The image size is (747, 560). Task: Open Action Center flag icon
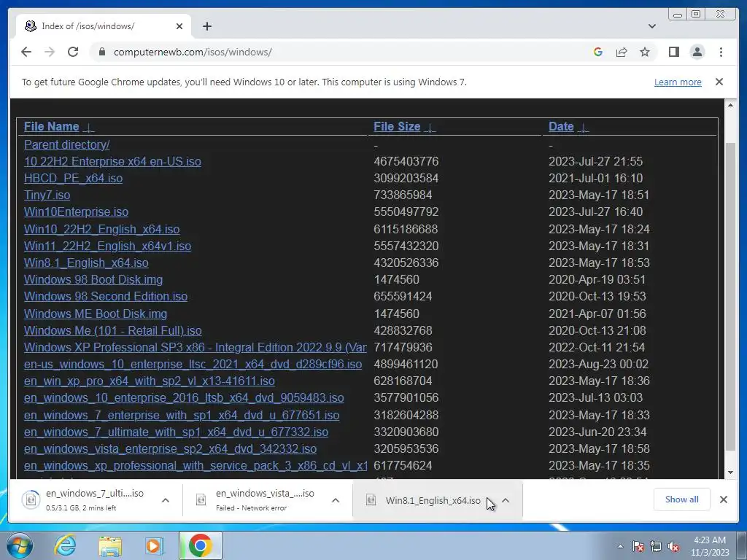click(x=638, y=546)
